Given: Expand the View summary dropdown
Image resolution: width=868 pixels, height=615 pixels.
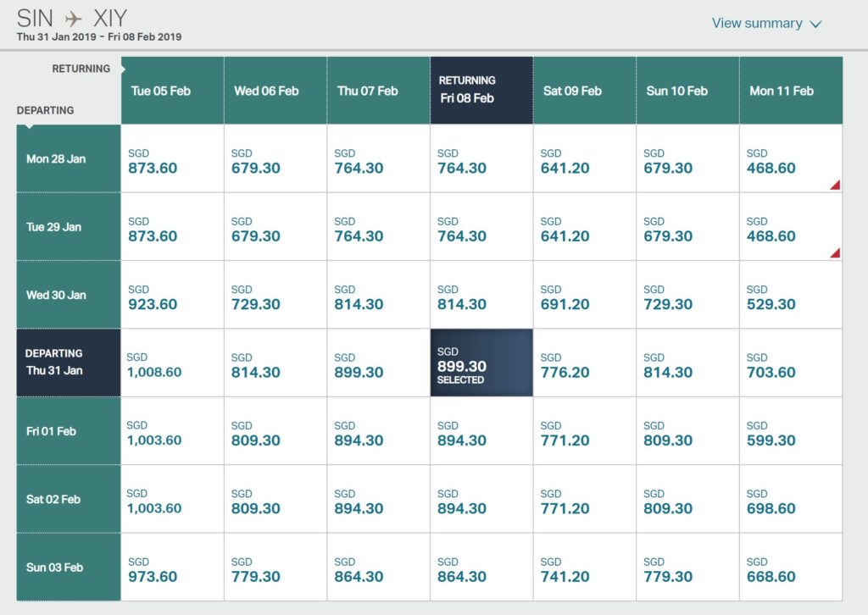Looking at the screenshot, I should pyautogui.click(x=766, y=24).
